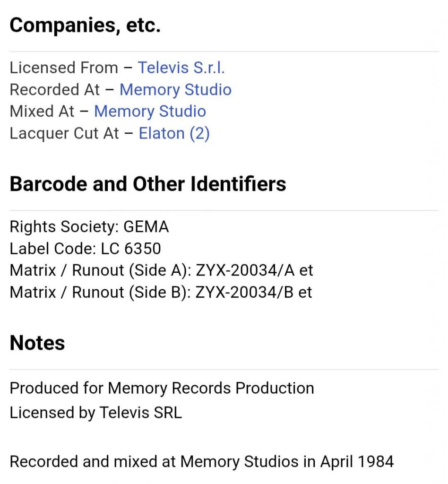Click the Mixed At label text
This screenshot has height=484, width=448.
[42, 112]
